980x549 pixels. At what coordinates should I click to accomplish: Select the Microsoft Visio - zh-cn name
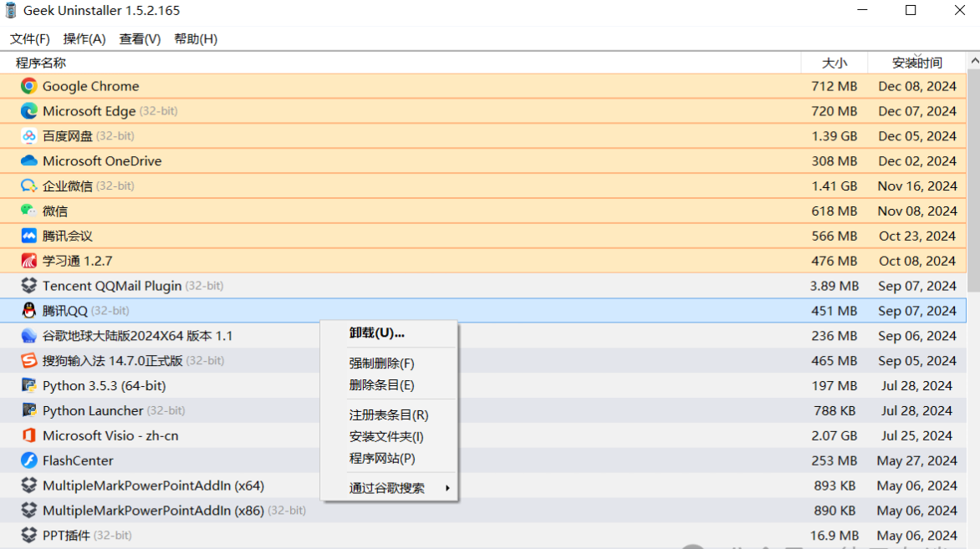110,435
